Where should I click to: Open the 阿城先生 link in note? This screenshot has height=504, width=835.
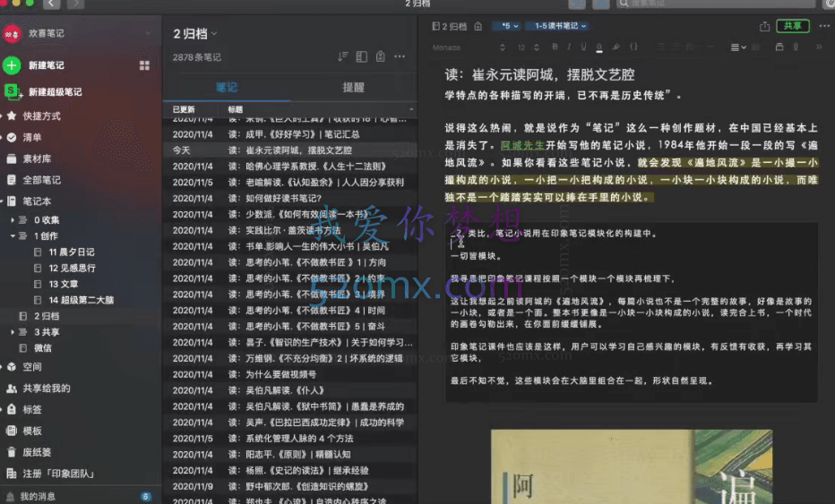pos(522,145)
